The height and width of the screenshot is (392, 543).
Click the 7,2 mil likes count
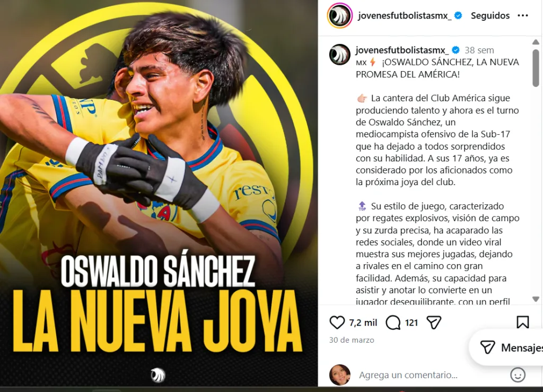[x=363, y=323]
